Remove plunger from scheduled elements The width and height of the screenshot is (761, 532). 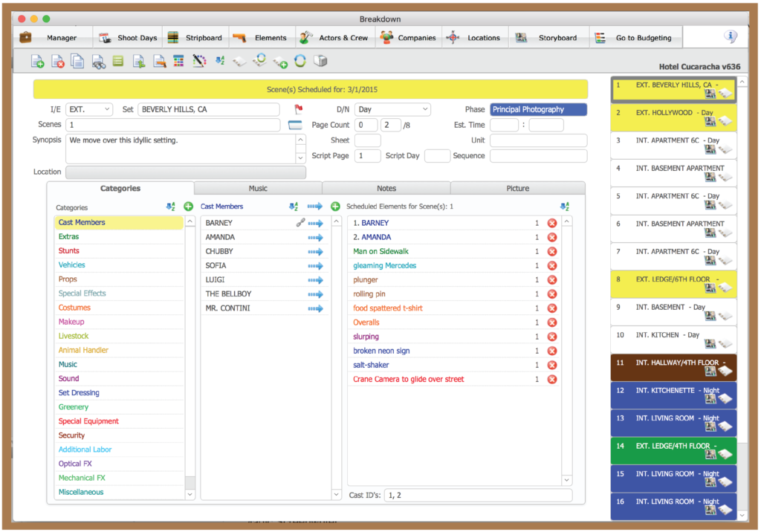point(552,279)
